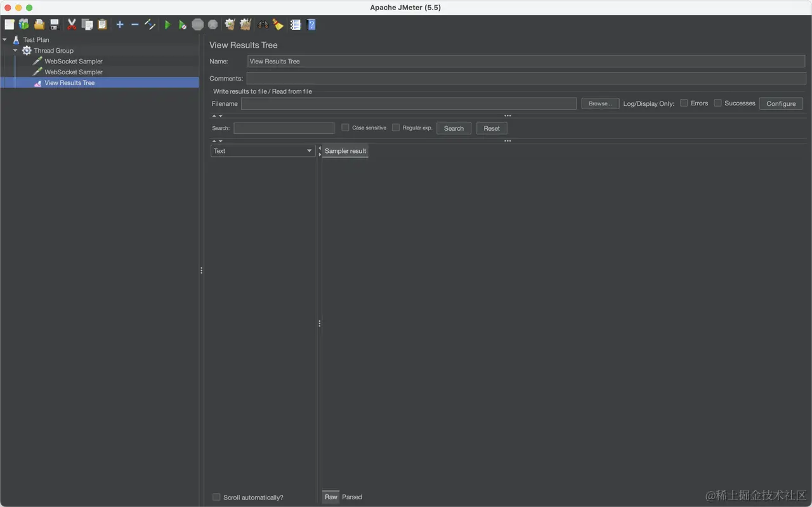The image size is (812, 507).
Task: Click the 'Write results to file / Read from file' text
Action: 263,91
